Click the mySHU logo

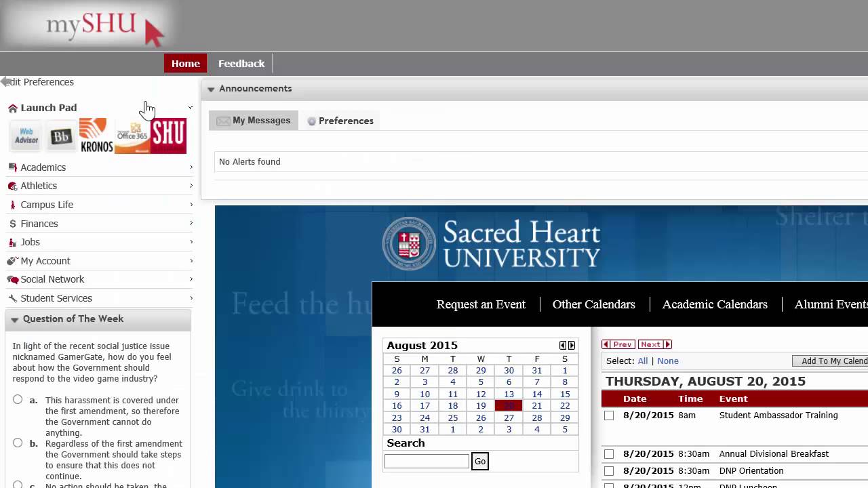tap(105, 25)
